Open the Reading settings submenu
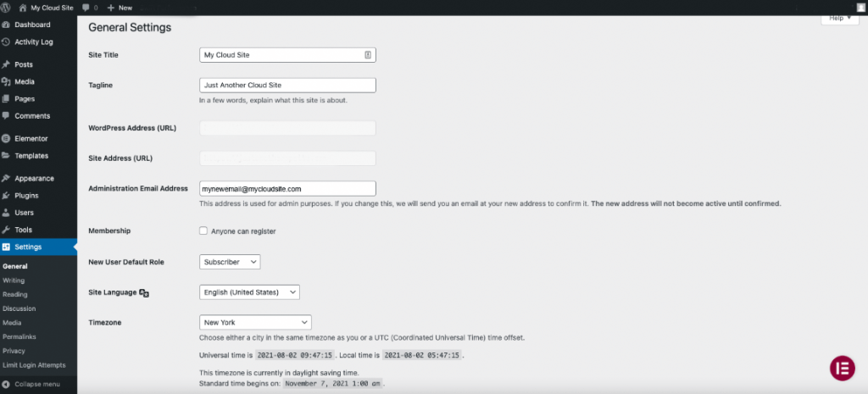This screenshot has width=868, height=394. [x=15, y=294]
